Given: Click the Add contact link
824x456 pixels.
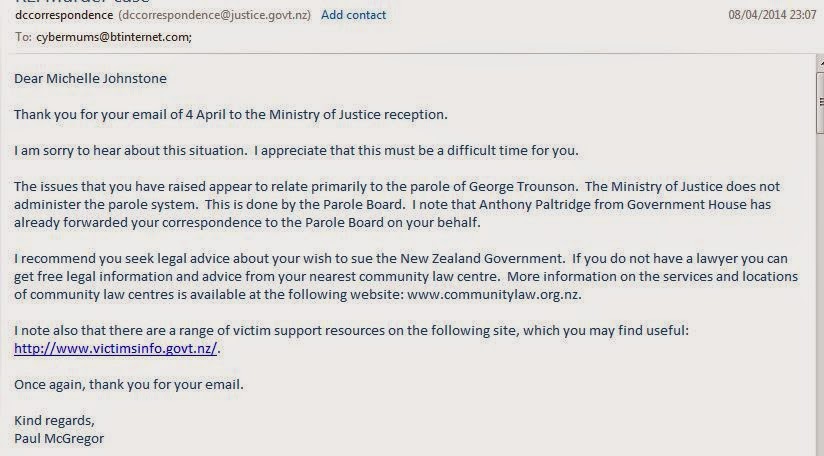Looking at the screenshot, I should (353, 15).
